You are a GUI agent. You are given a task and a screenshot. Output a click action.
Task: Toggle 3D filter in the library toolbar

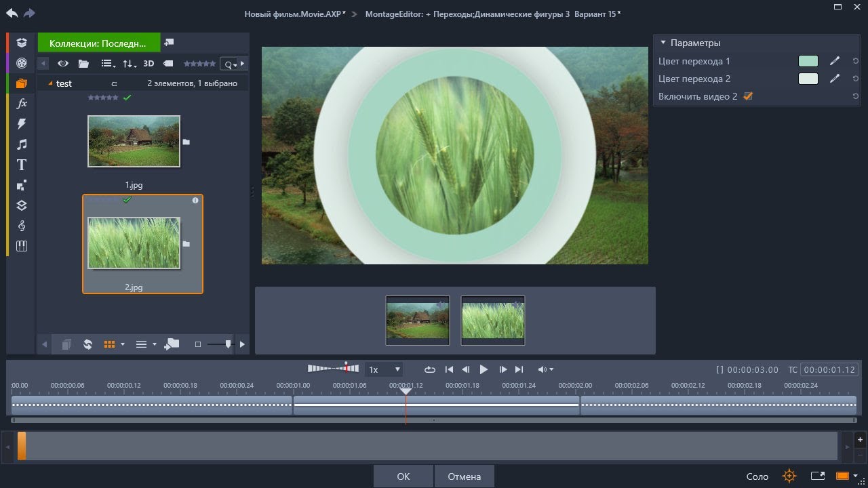pos(149,64)
